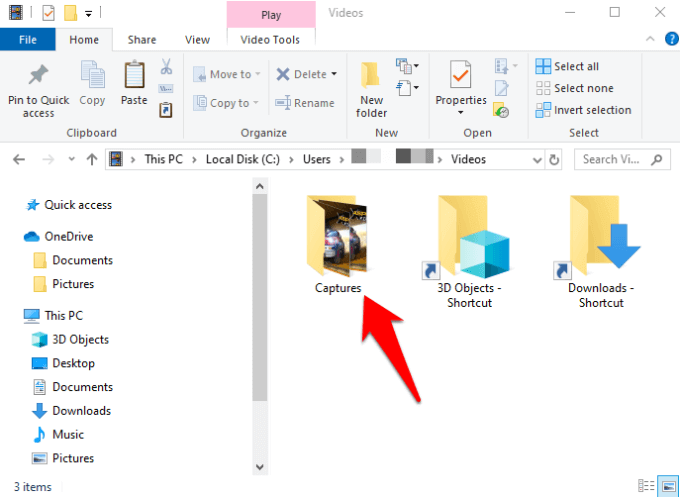
Task: Open the View ribbon tab
Action: pos(197,40)
